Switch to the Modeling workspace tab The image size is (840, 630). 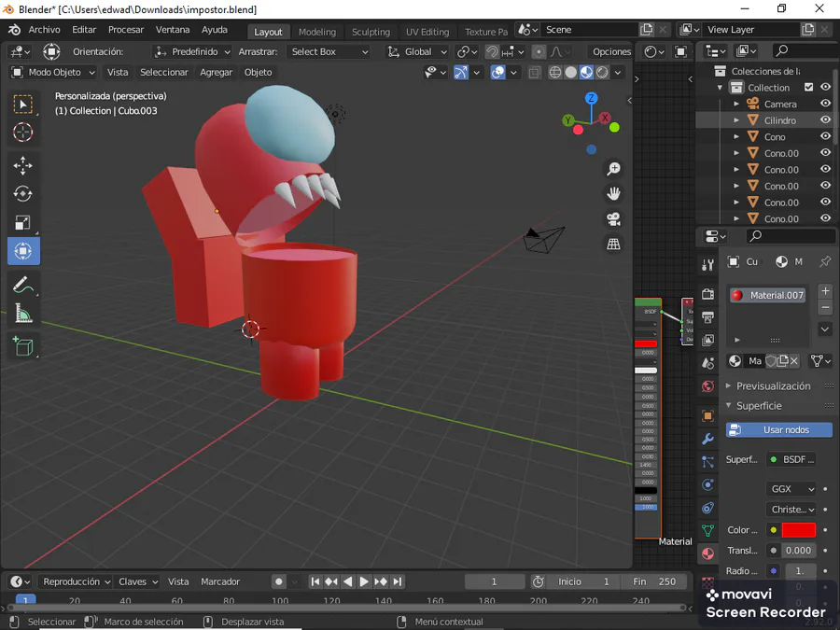point(317,32)
